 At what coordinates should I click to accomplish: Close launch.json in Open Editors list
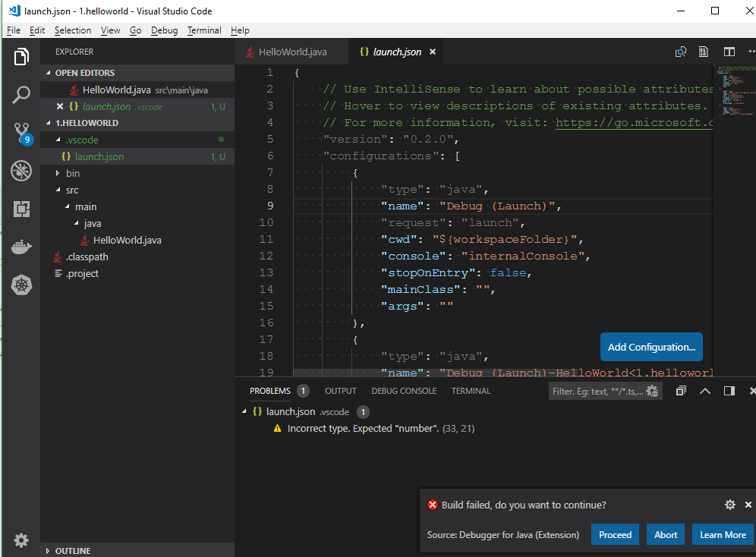[60, 106]
